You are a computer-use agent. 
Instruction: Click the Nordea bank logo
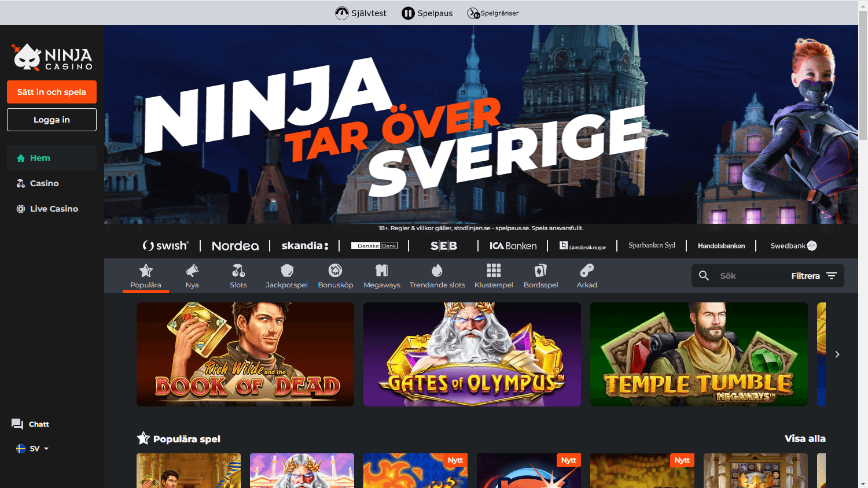point(236,246)
